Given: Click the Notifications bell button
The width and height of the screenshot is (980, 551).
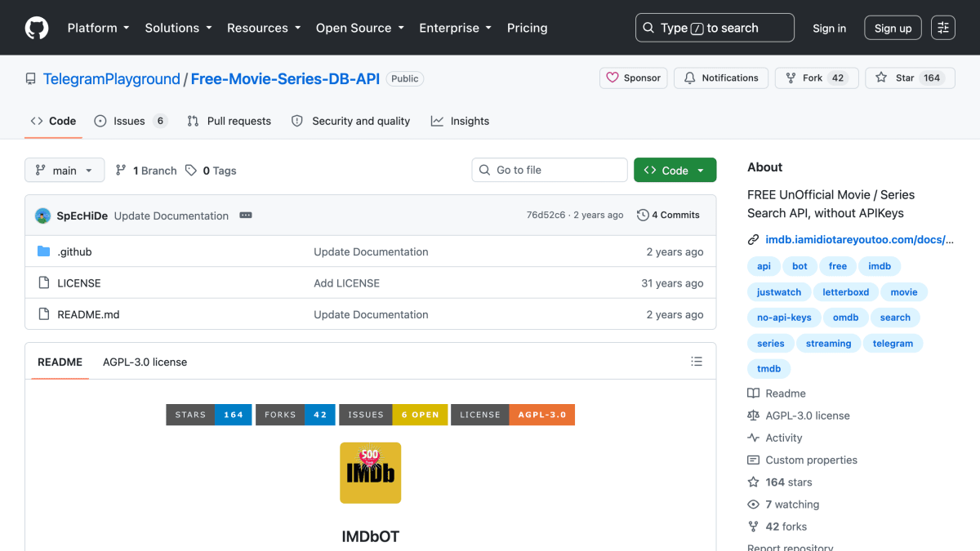Looking at the screenshot, I should [x=721, y=78].
